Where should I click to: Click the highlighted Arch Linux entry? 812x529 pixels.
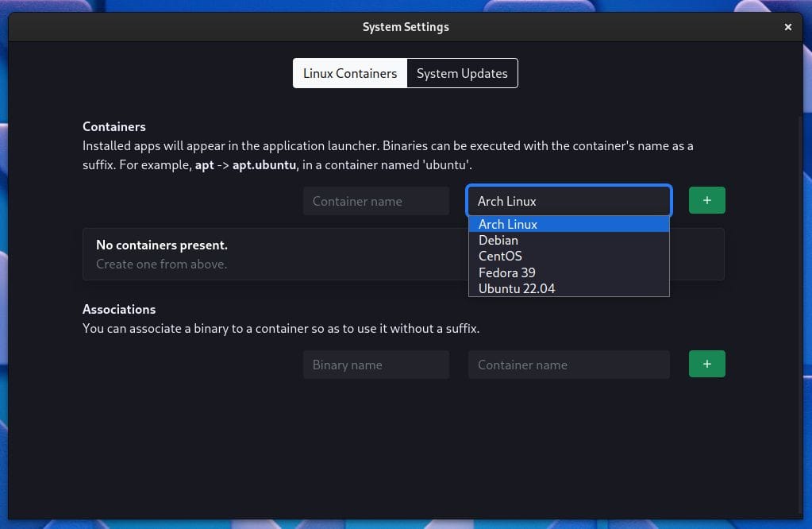click(x=508, y=224)
